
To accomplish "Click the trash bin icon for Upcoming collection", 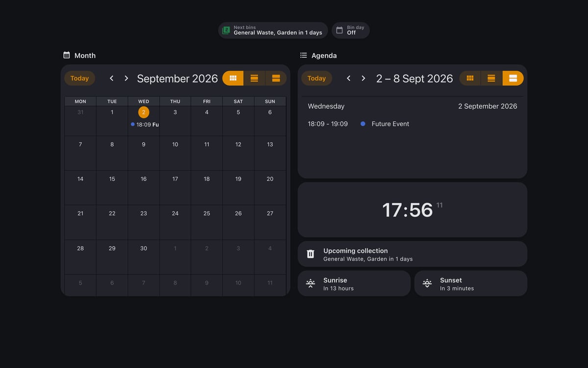I will tap(311, 254).
